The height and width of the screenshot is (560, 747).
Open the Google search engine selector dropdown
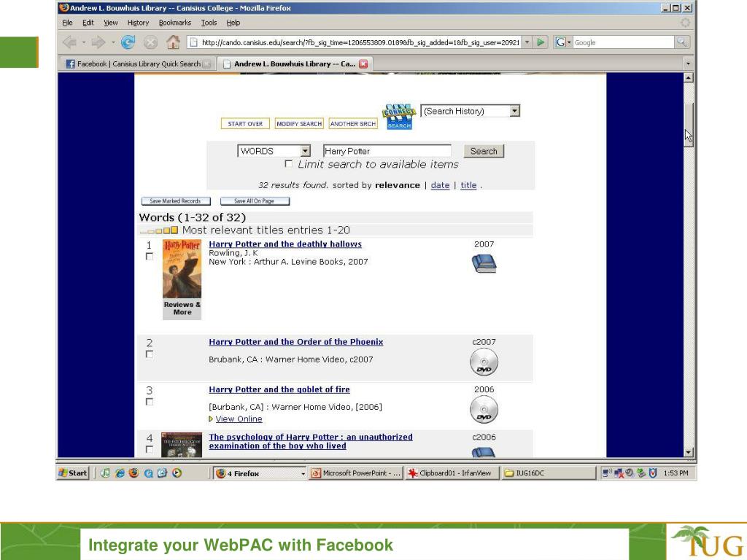tap(563, 42)
